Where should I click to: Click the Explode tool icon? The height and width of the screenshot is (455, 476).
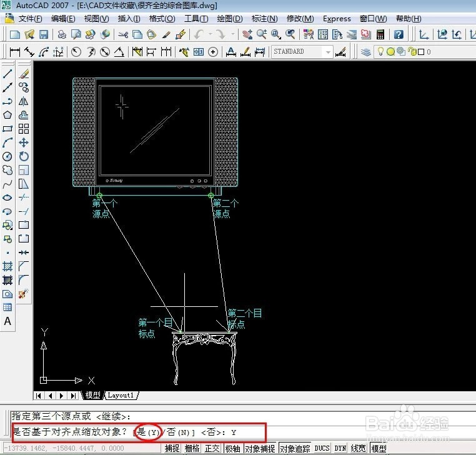[x=24, y=294]
